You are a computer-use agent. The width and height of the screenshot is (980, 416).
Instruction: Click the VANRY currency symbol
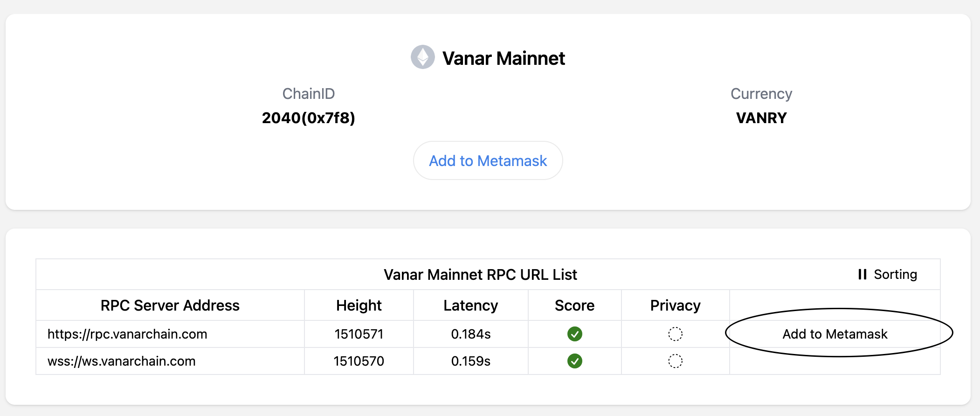[x=761, y=118]
